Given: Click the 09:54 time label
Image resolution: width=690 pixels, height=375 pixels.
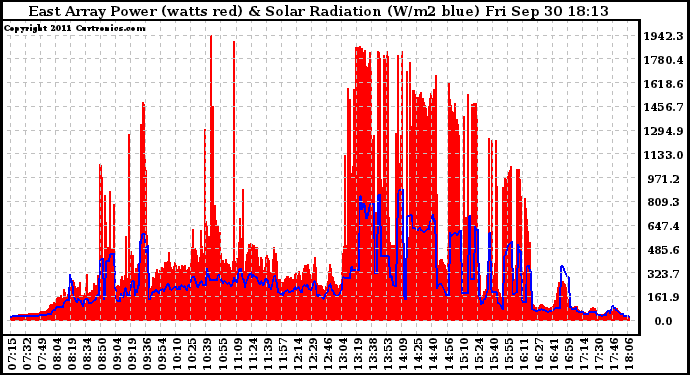Looking at the screenshot, I should click(162, 354).
